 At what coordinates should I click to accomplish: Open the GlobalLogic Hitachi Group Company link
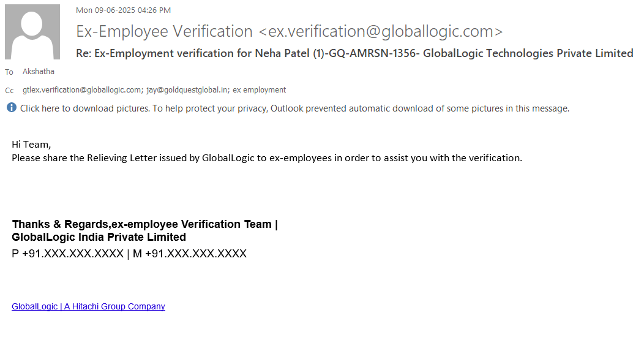88,306
